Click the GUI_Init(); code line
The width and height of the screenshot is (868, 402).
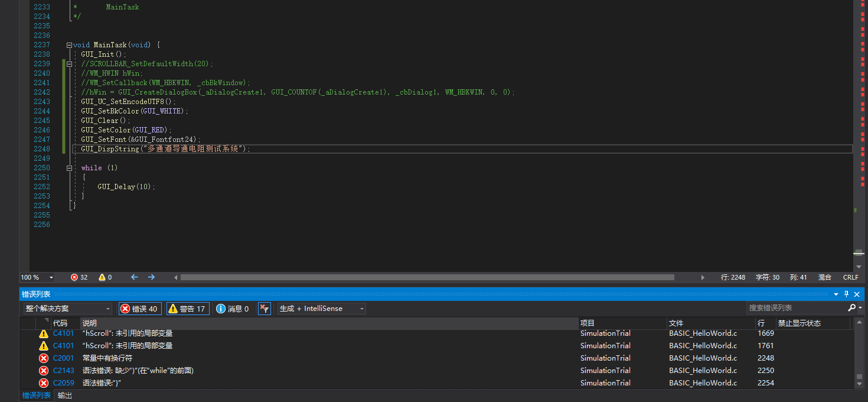click(x=104, y=54)
